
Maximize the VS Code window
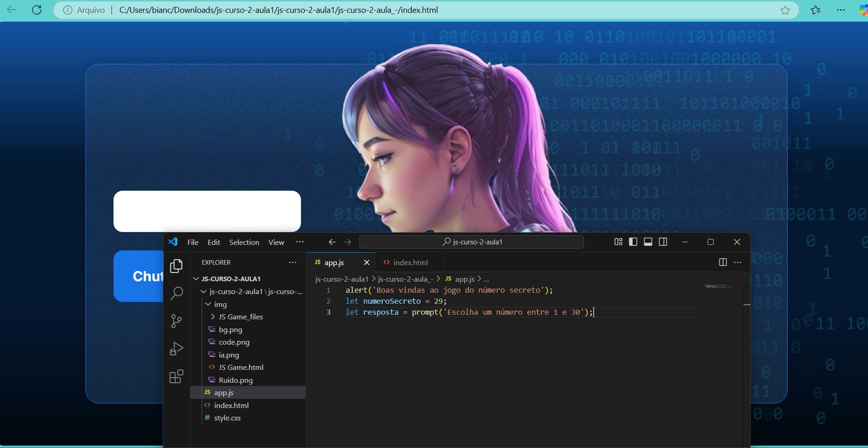[710, 242]
